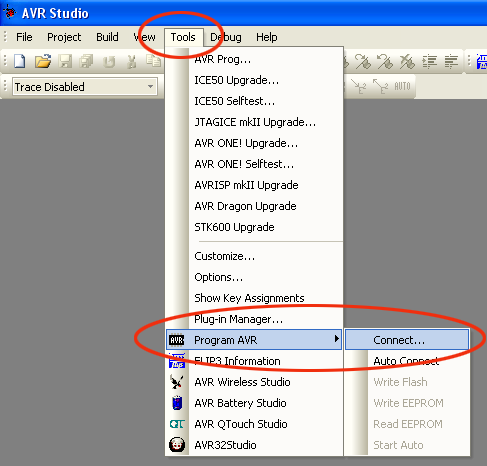Click the AVR Studio title bar bug icon
This screenshot has height=466, width=487.
pos(10,13)
